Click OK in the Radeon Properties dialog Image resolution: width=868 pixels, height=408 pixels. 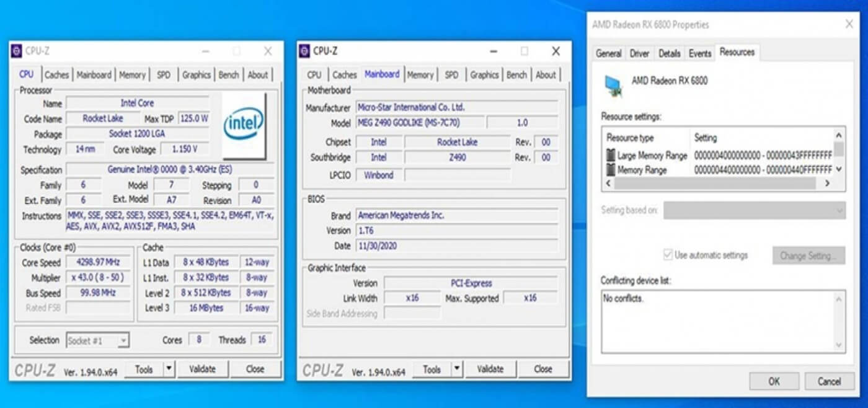click(774, 381)
